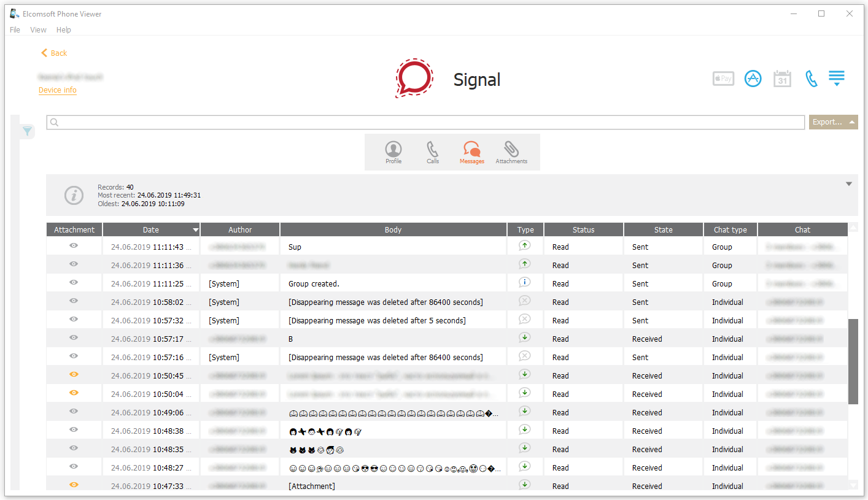Toggle eye icon for the 'Sup' message
The height and width of the screenshot is (500, 868).
[74, 246]
